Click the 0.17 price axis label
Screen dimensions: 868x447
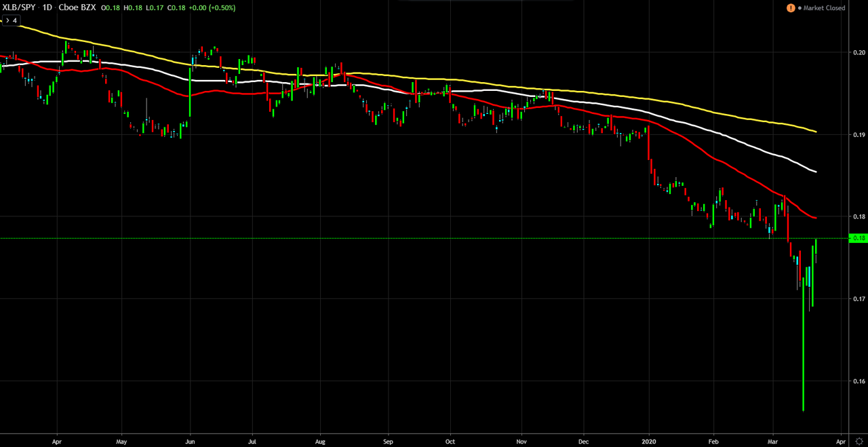859,299
